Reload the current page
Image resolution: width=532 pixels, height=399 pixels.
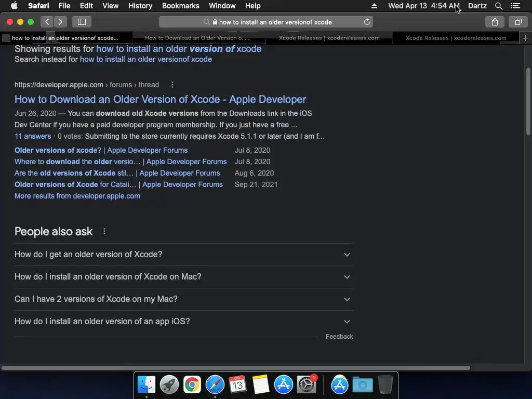coord(367,22)
